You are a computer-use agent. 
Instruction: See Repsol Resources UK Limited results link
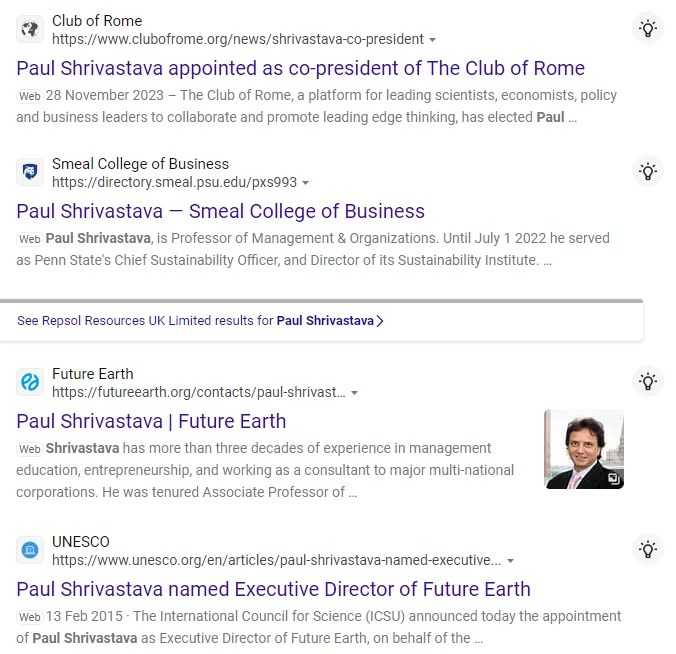tap(200, 321)
